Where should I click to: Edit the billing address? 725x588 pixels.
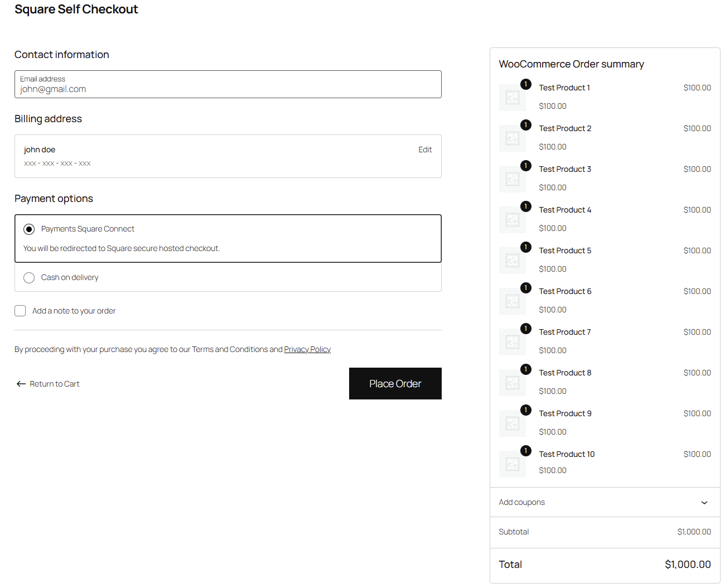[425, 150]
